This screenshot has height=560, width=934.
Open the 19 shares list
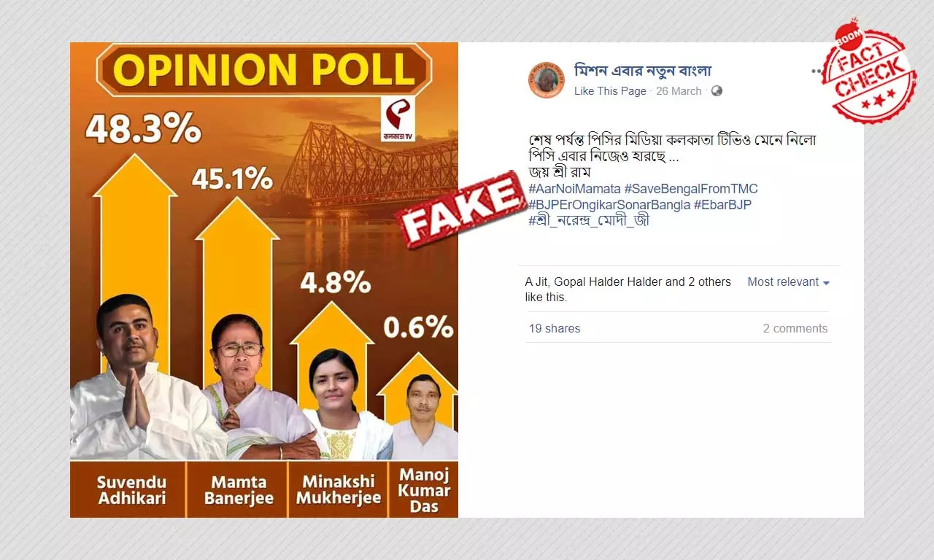pos(555,329)
